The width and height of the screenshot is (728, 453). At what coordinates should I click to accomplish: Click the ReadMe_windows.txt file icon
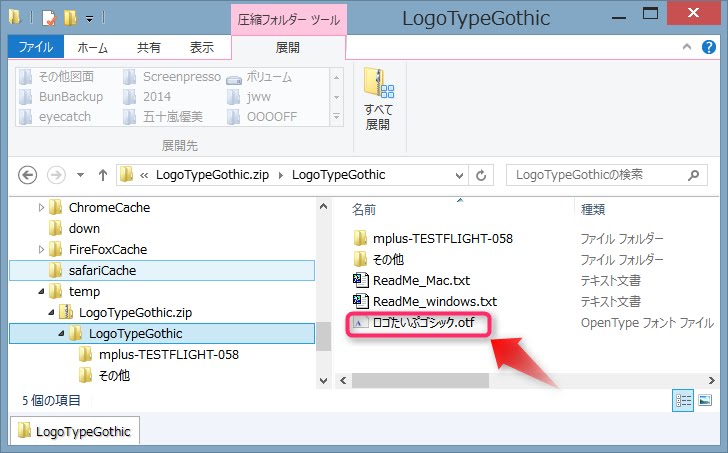coord(360,301)
